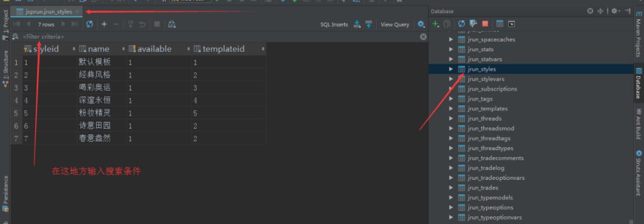The width and height of the screenshot is (644, 224).
Task: Click red disconnect square in Database panel
Action: coord(485,24)
